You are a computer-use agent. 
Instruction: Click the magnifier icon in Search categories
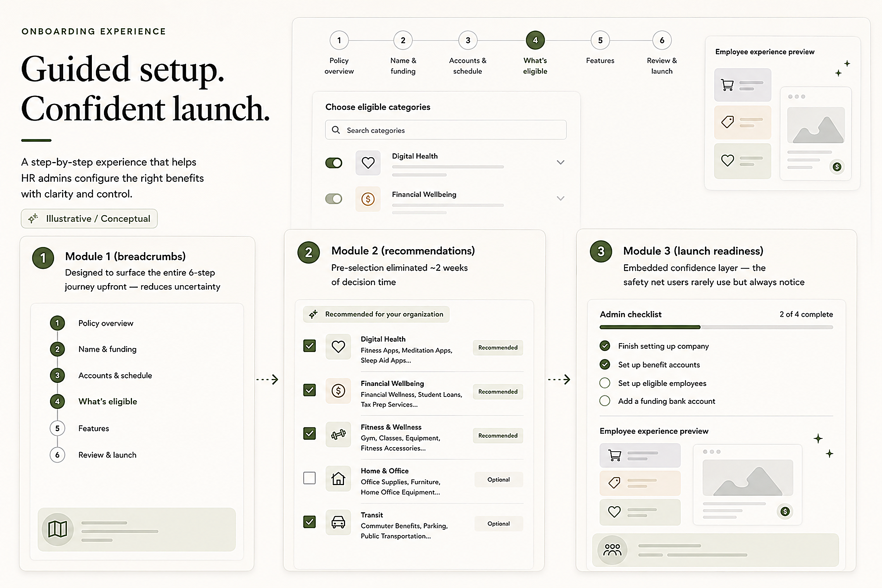pyautogui.click(x=336, y=130)
